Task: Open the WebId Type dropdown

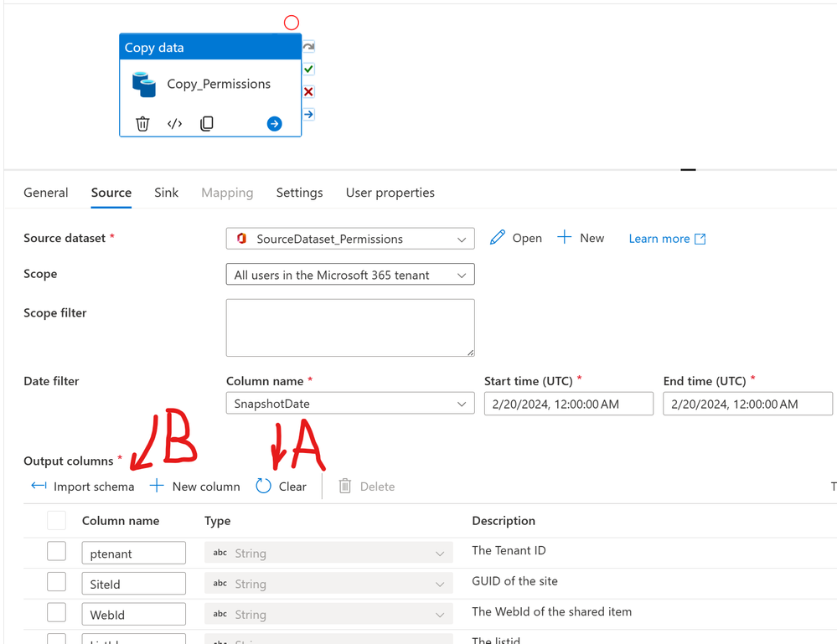Action: point(328,614)
